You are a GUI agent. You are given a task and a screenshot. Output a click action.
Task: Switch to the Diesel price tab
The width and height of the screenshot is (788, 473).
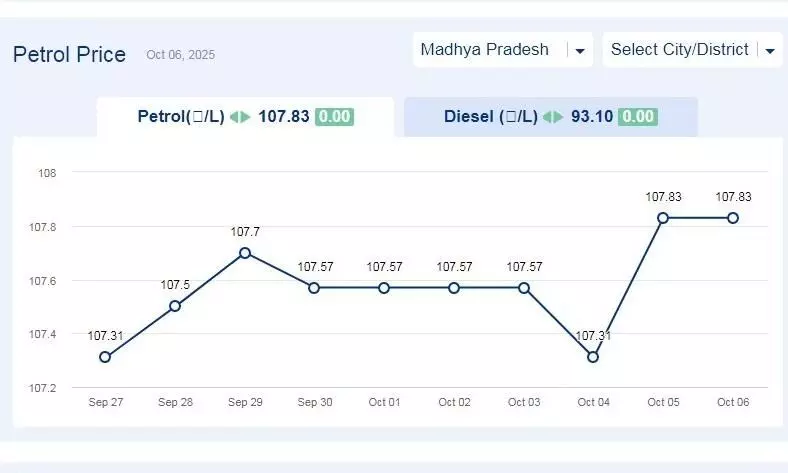[x=549, y=117]
